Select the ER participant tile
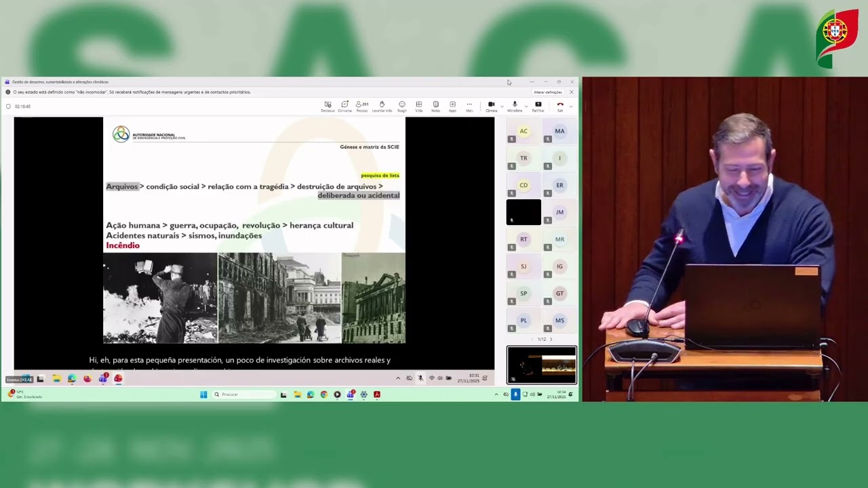 pyautogui.click(x=559, y=185)
